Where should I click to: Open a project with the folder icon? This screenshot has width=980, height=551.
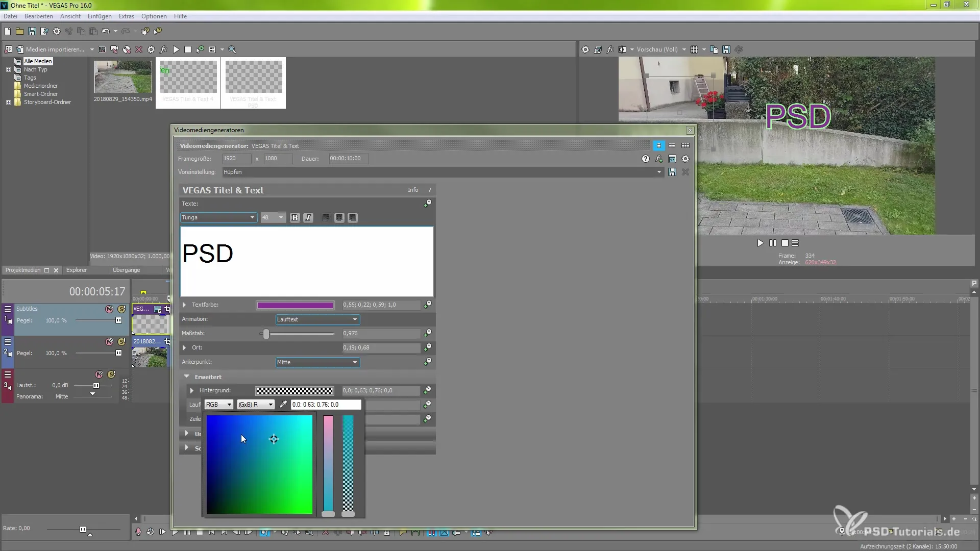coord(20,31)
